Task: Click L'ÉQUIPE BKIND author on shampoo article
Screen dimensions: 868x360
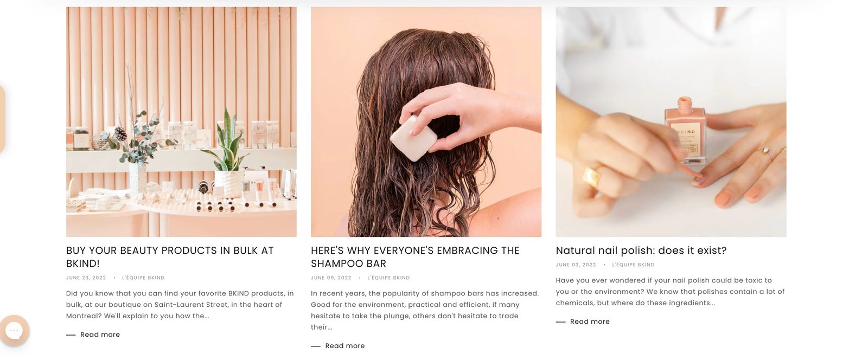Action: click(388, 278)
